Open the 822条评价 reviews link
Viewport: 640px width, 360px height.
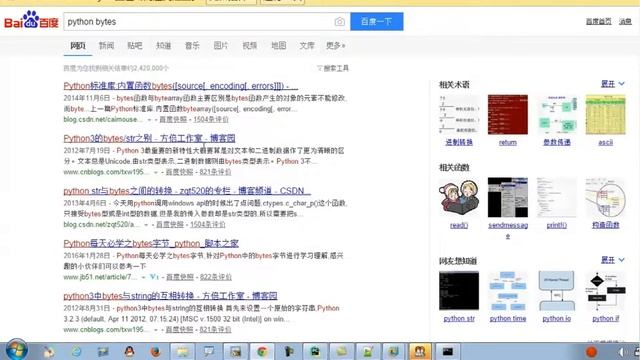216,277
